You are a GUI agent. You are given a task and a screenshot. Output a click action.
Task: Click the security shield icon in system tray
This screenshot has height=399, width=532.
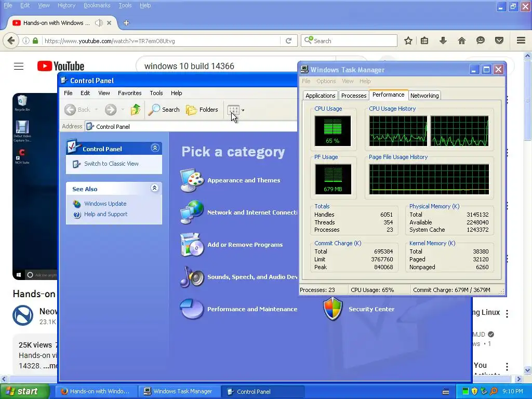point(474,391)
